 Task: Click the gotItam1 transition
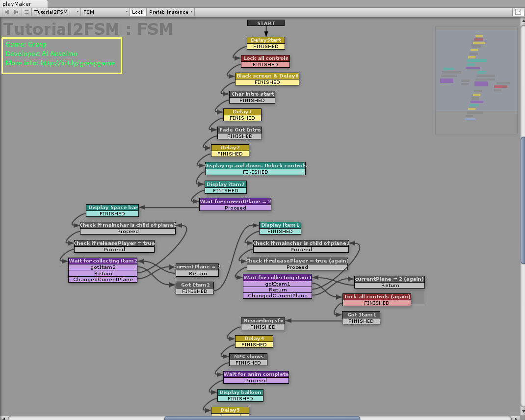[x=278, y=284]
